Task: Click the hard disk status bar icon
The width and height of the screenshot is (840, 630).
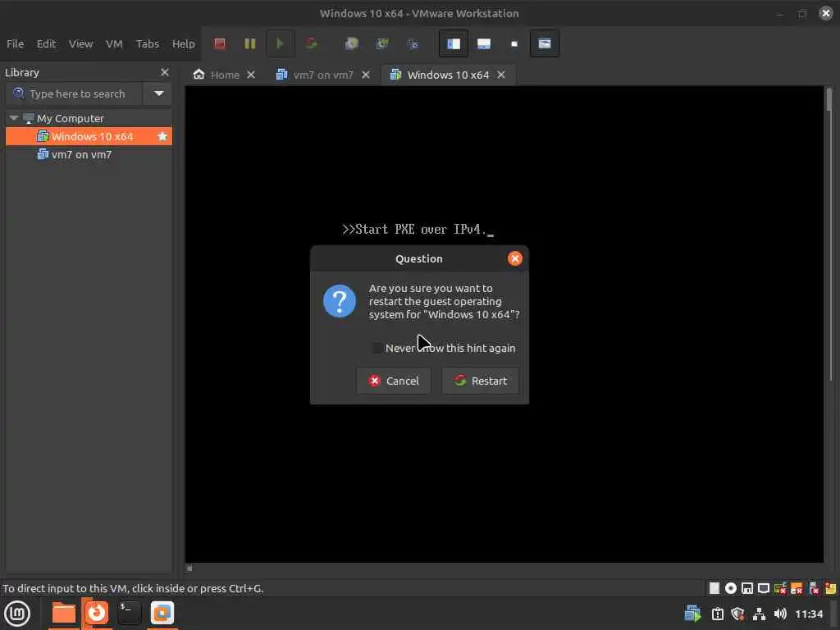Action: pos(714,588)
